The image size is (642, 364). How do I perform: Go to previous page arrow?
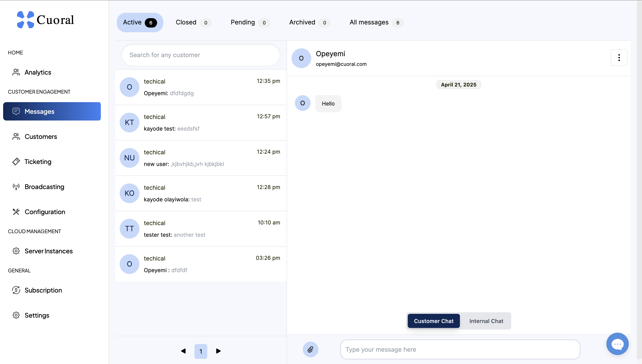[183, 351]
